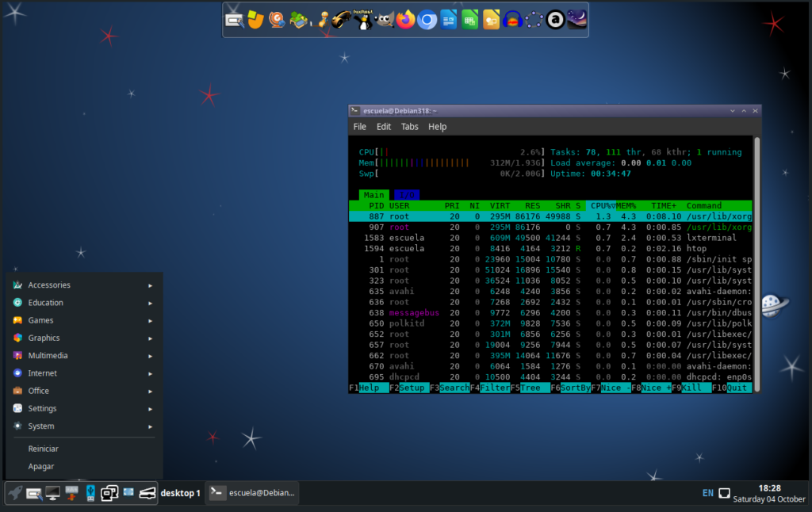Launch Firefox from the top dock
The height and width of the screenshot is (512, 812).
pos(406,20)
